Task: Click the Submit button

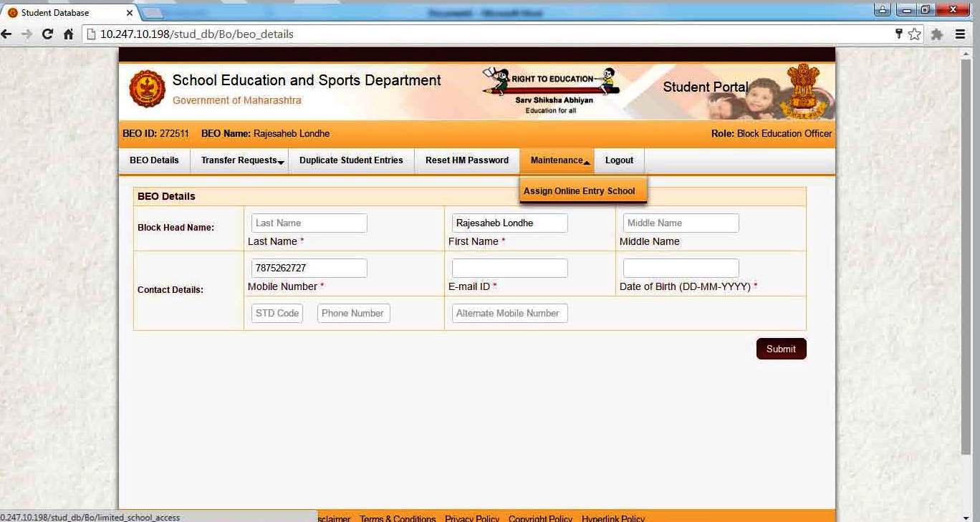Action: (x=781, y=349)
